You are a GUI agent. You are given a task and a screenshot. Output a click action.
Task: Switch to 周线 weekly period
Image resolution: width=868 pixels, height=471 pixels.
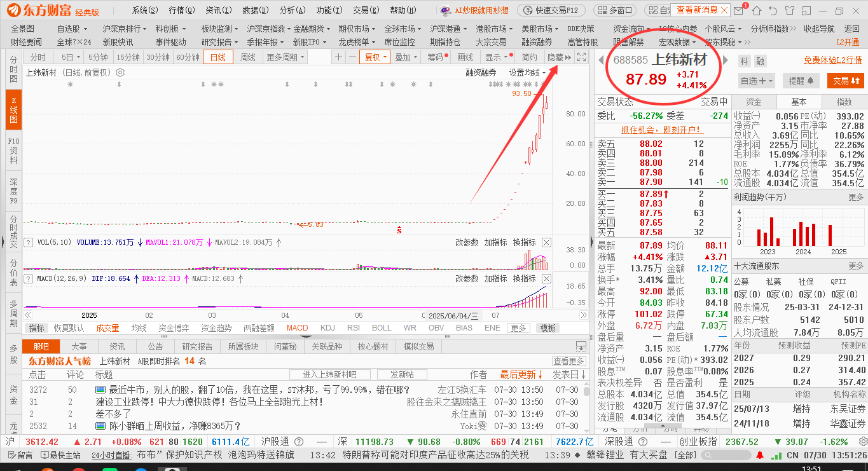tap(247, 57)
